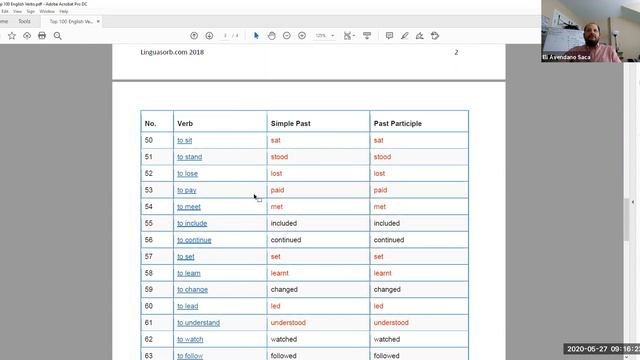Click Eli Avendano Saca's webcam thumbnail

(x=591, y=31)
